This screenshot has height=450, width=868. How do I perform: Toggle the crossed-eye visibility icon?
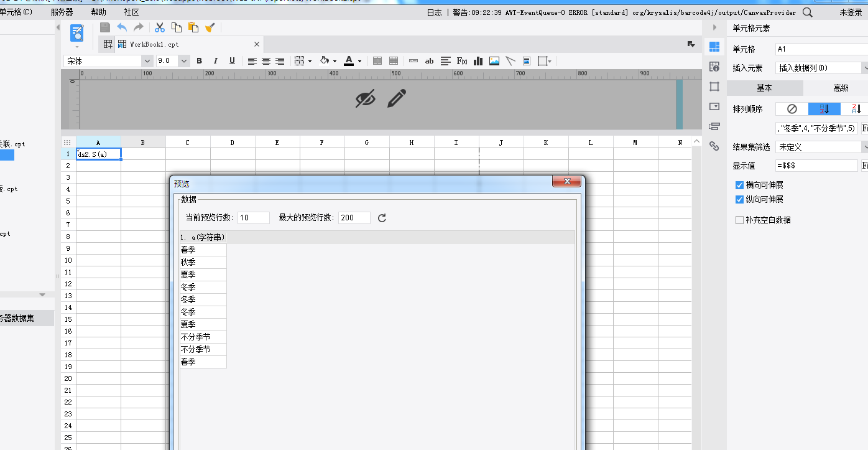[365, 98]
